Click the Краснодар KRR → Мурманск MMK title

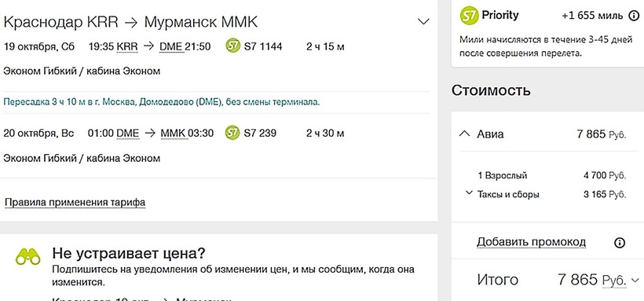coord(130,22)
